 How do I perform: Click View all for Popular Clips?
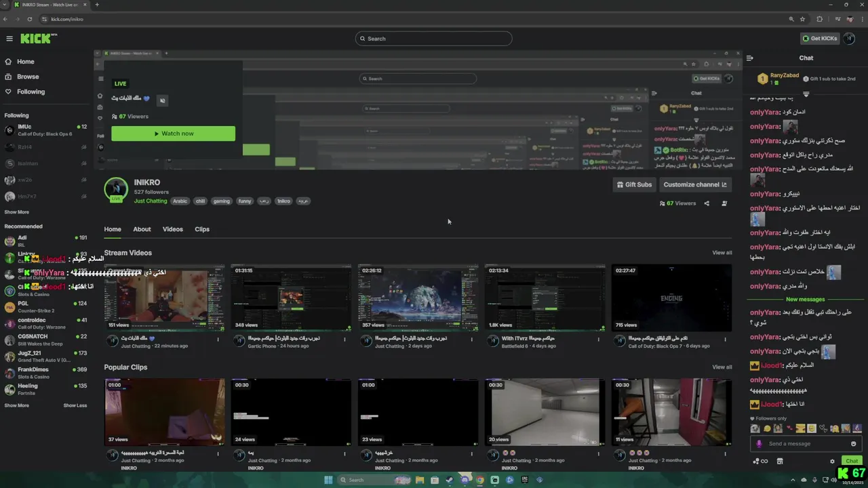tap(722, 367)
